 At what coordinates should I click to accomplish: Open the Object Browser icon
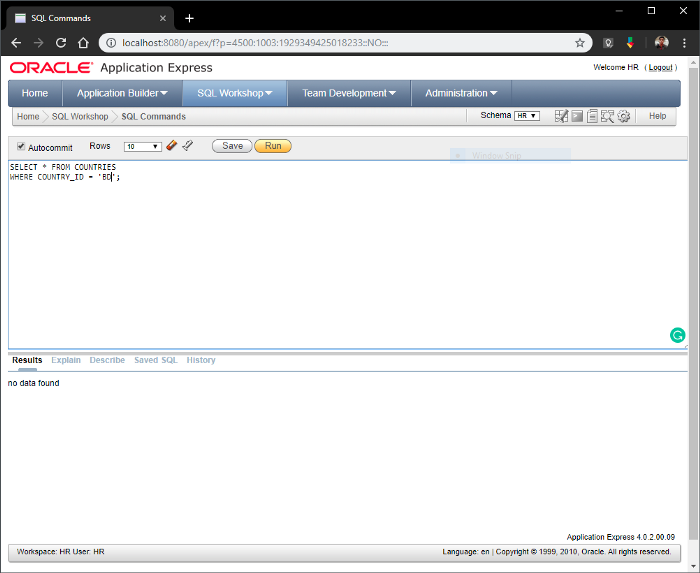tap(561, 116)
